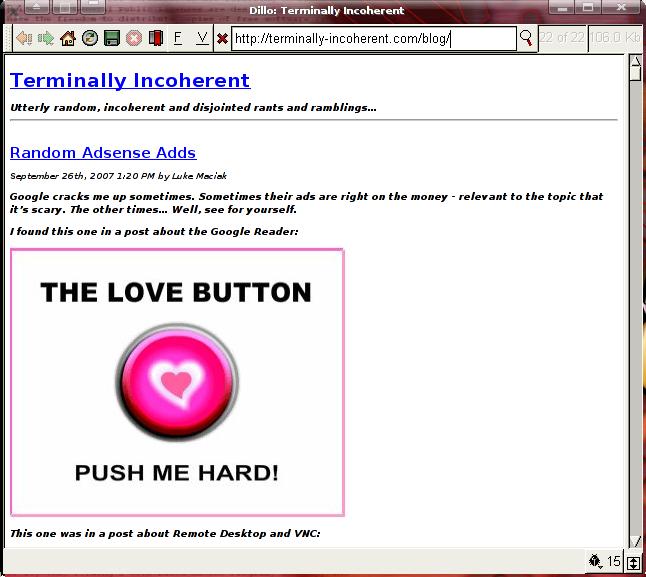This screenshot has width=646, height=577.
Task: Open the Terminally Incoherent heading link
Action: (x=130, y=80)
